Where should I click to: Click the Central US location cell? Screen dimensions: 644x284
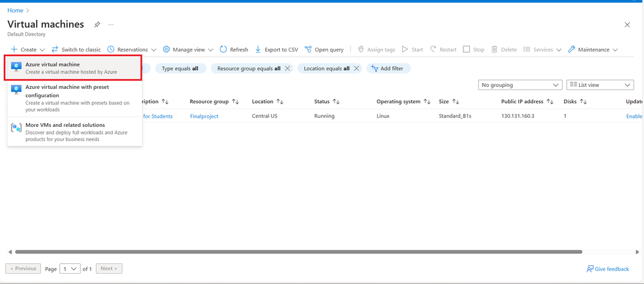[264, 116]
